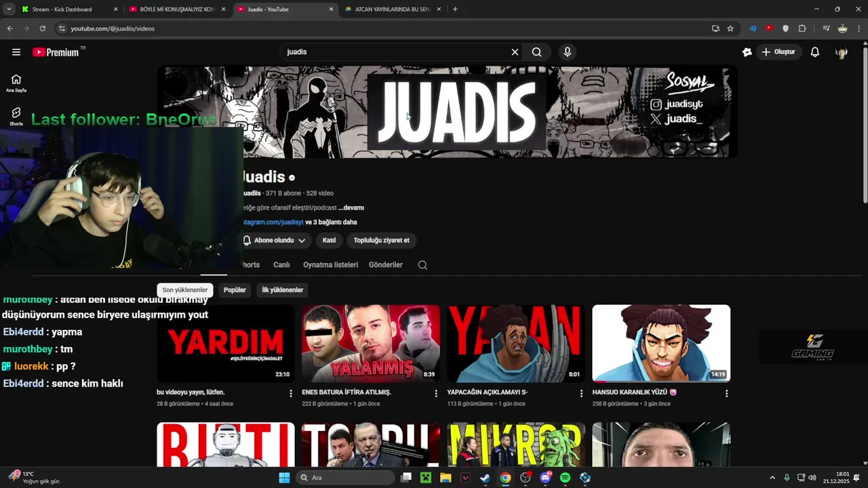Open options for 'bu videoyu yayın, lütfen.'
Screen dimensions: 868x488
tap(291, 393)
